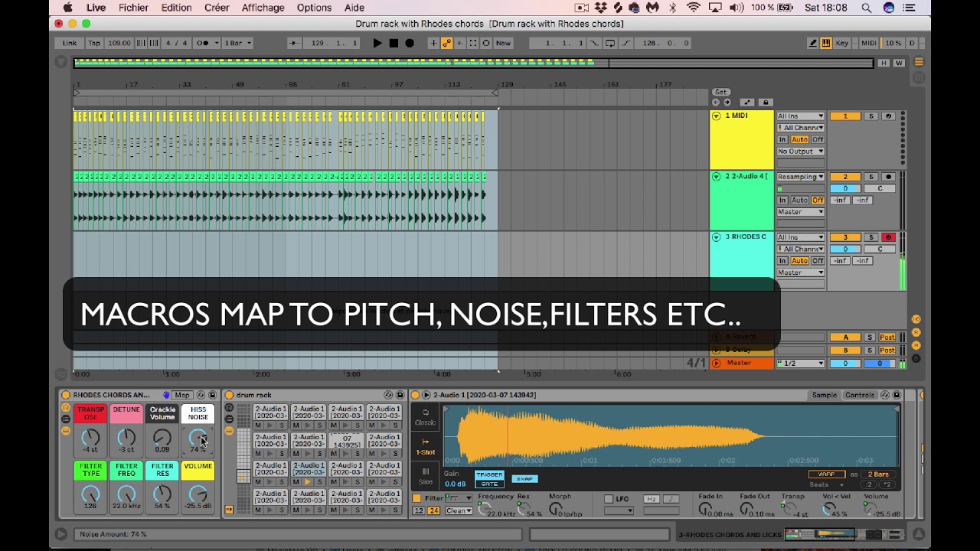Toggle track activator number 2
Image resolution: width=980 pixels, height=551 pixels.
click(x=845, y=177)
